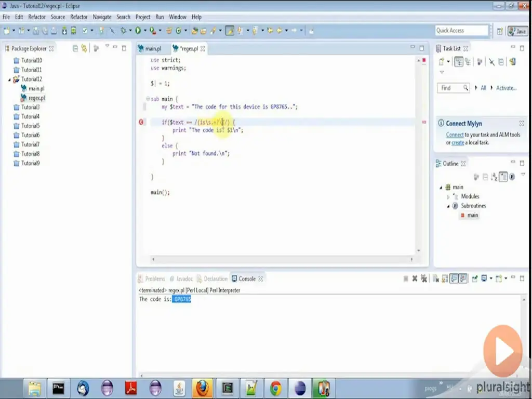Switch to the Problems tab
This screenshot has width=532, height=399.
tap(151, 279)
